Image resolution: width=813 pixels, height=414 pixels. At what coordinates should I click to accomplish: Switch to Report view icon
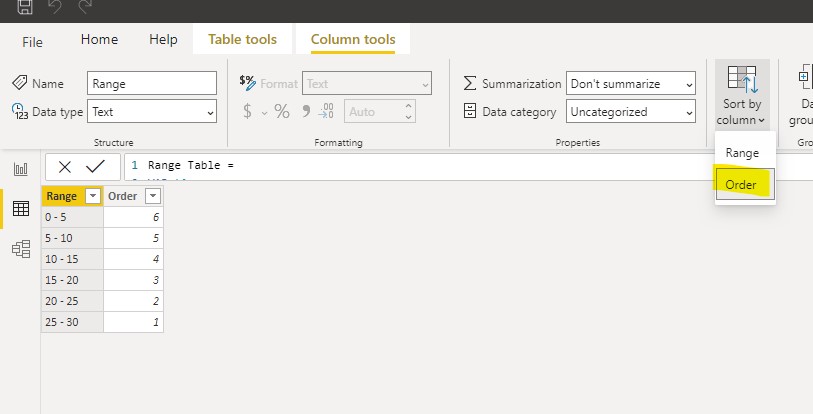[21, 169]
